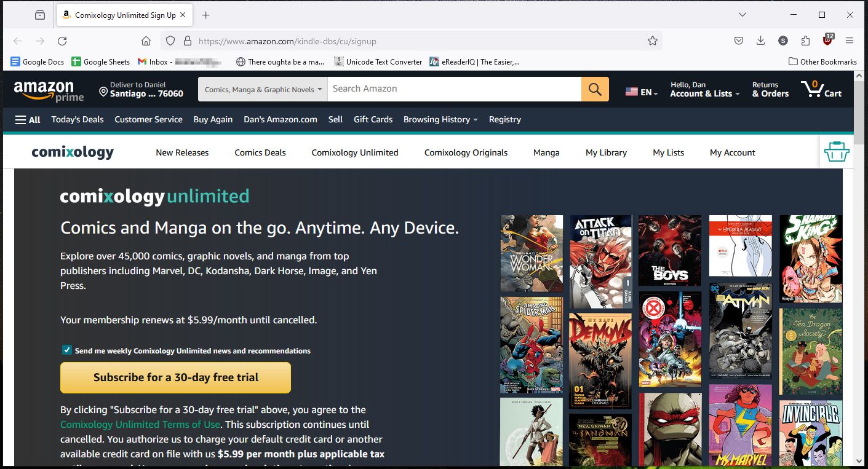Open the New Releases tab
The image size is (868, 469).
(x=182, y=152)
